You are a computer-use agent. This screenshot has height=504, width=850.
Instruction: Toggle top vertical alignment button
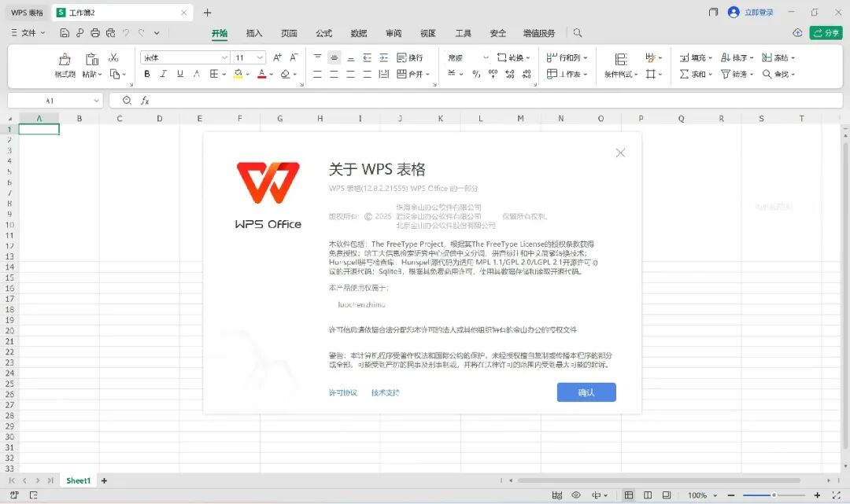click(318, 57)
